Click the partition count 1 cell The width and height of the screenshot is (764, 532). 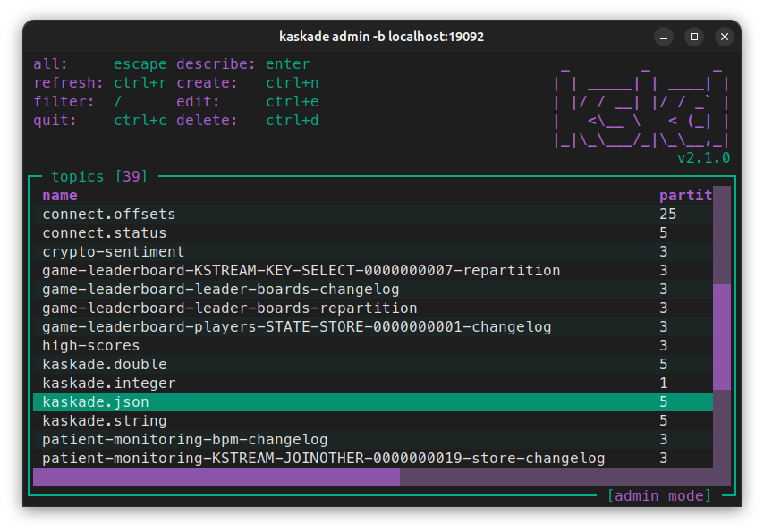point(664,383)
